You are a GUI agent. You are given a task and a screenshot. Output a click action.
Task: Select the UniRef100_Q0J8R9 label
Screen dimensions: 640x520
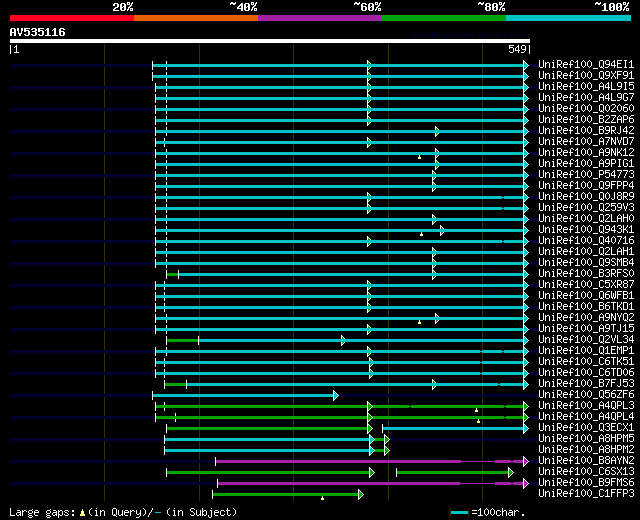(586, 197)
